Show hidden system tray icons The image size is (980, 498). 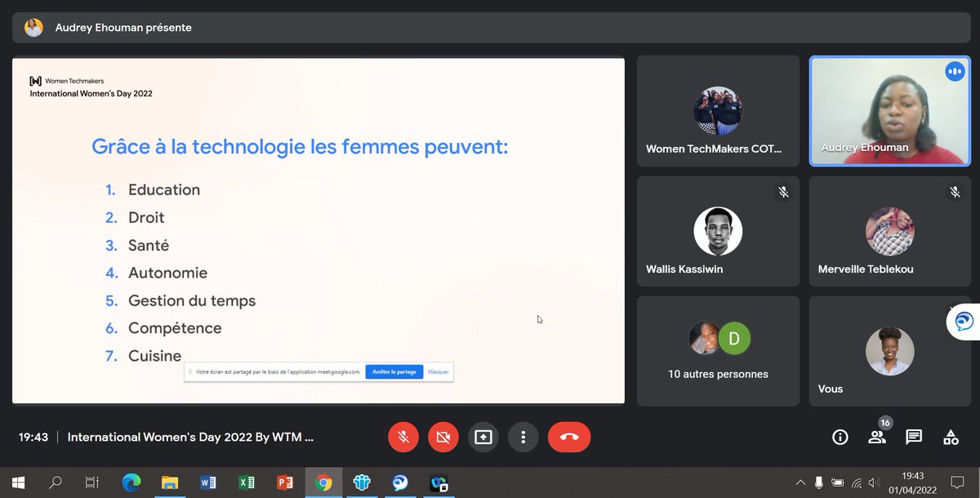click(x=800, y=482)
